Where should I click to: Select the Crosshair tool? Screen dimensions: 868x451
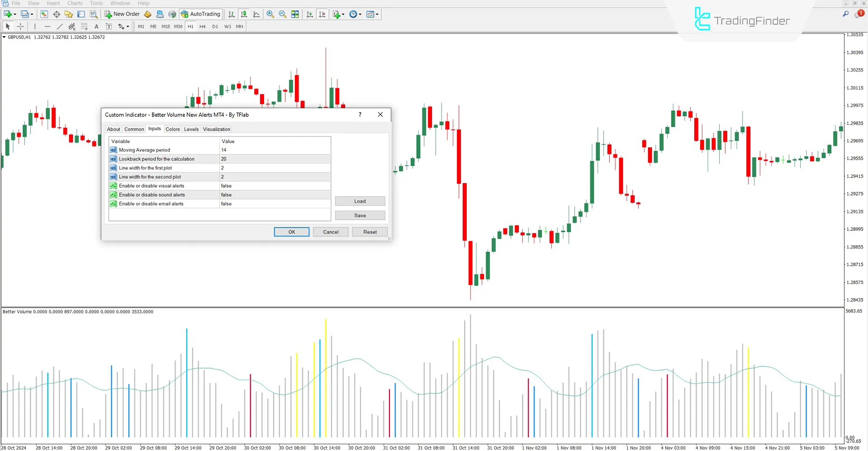click(x=20, y=27)
